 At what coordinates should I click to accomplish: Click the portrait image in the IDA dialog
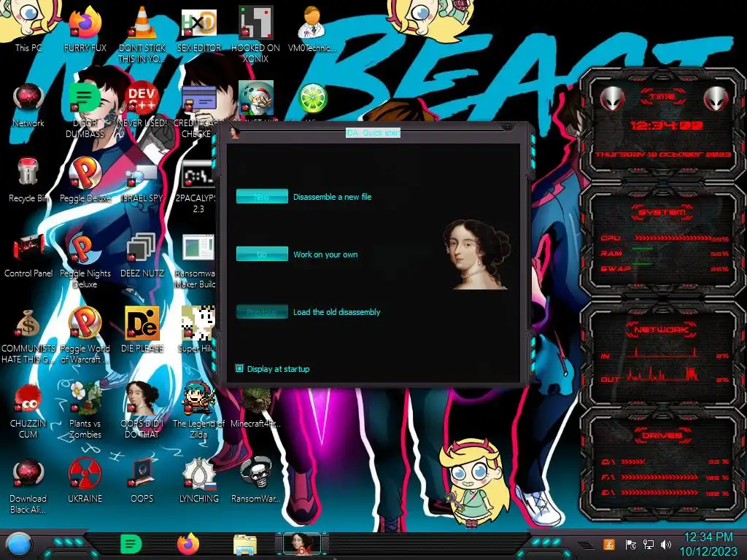coord(477,254)
